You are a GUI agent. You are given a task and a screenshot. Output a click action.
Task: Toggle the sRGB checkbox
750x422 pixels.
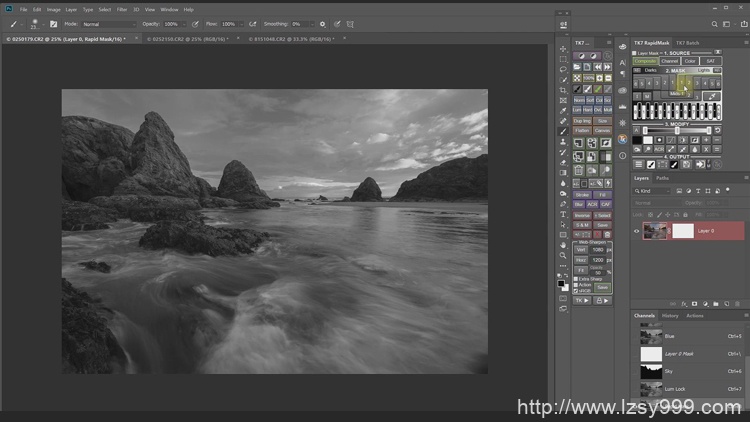(577, 291)
